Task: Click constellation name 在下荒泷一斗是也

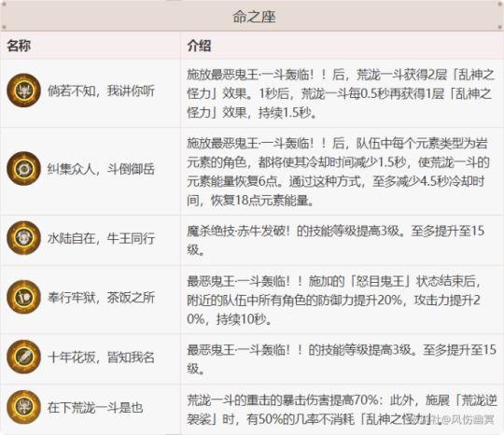Action: (95, 408)
